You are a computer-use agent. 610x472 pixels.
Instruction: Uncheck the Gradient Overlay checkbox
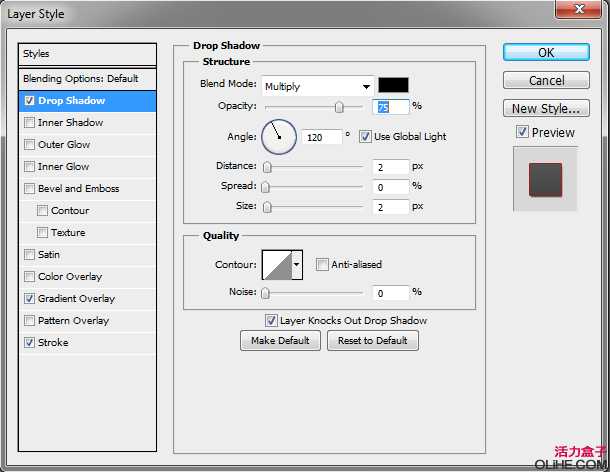tap(29, 299)
